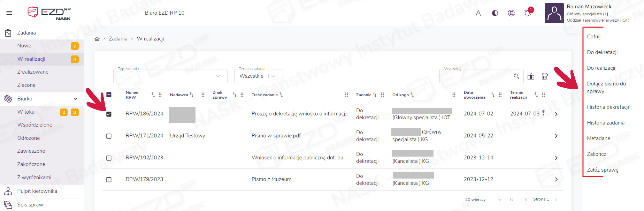Check the RPW/171/2024 row checkbox
The image size is (644, 211).
[x=109, y=136]
